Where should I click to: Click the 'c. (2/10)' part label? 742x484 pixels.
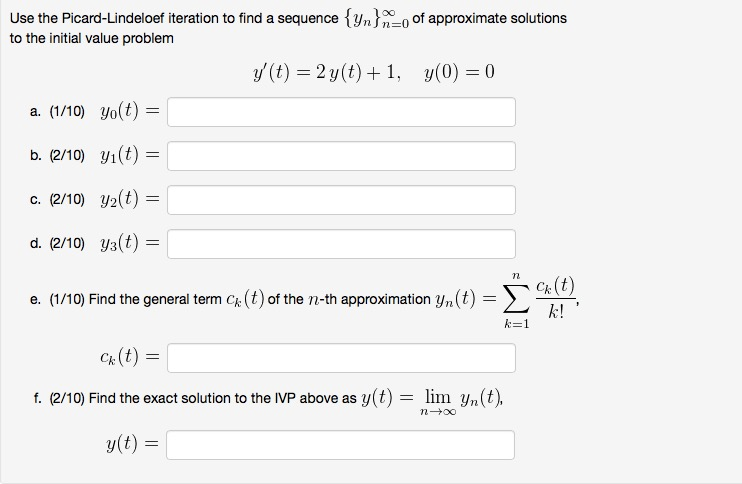pyautogui.click(x=57, y=200)
